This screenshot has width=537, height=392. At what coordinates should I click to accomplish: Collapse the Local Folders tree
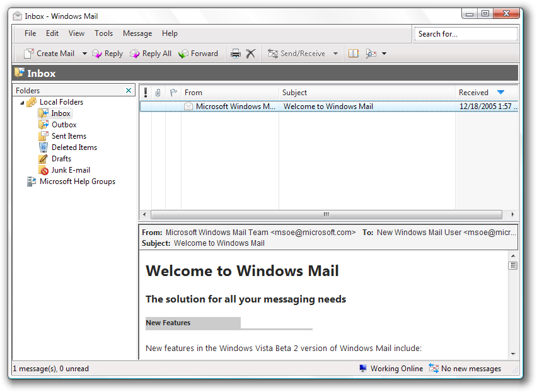pyautogui.click(x=23, y=102)
